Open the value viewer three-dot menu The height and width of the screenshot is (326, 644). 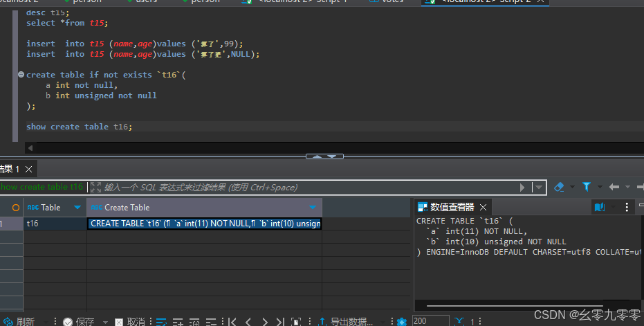click(x=627, y=207)
